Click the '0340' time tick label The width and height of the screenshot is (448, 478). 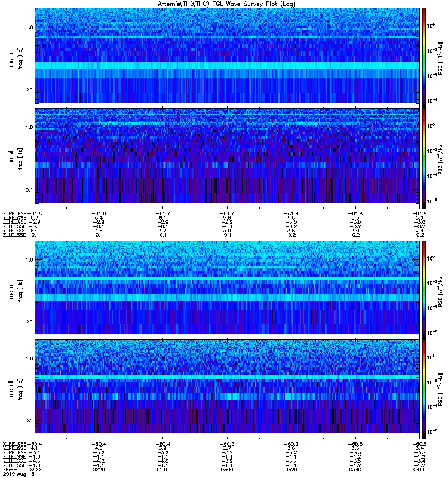[x=355, y=470]
